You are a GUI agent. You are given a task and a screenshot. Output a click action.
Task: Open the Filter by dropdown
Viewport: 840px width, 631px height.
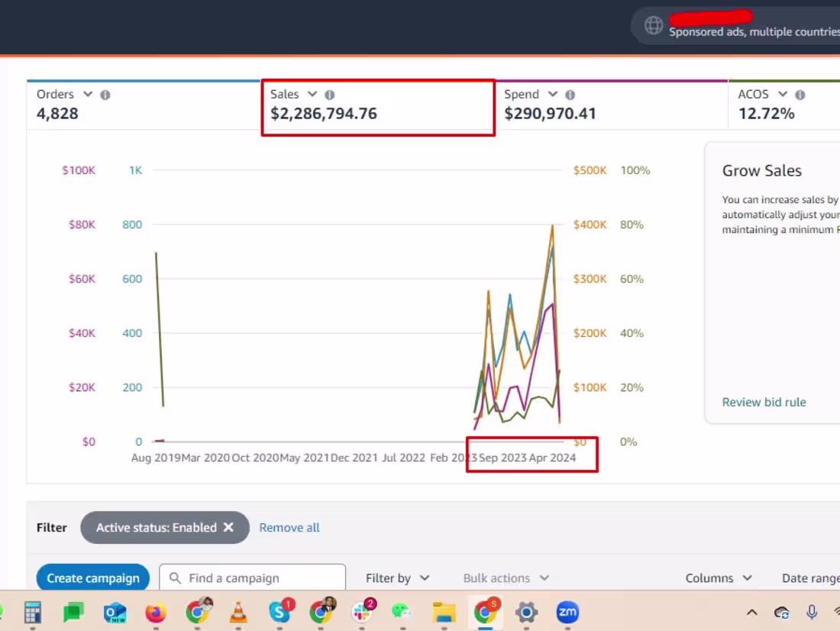click(x=398, y=578)
